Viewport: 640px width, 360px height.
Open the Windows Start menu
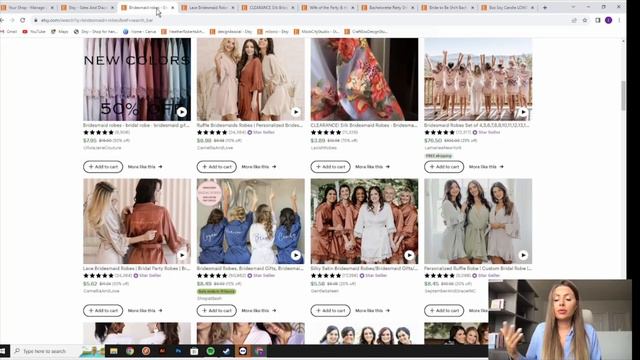(3, 351)
